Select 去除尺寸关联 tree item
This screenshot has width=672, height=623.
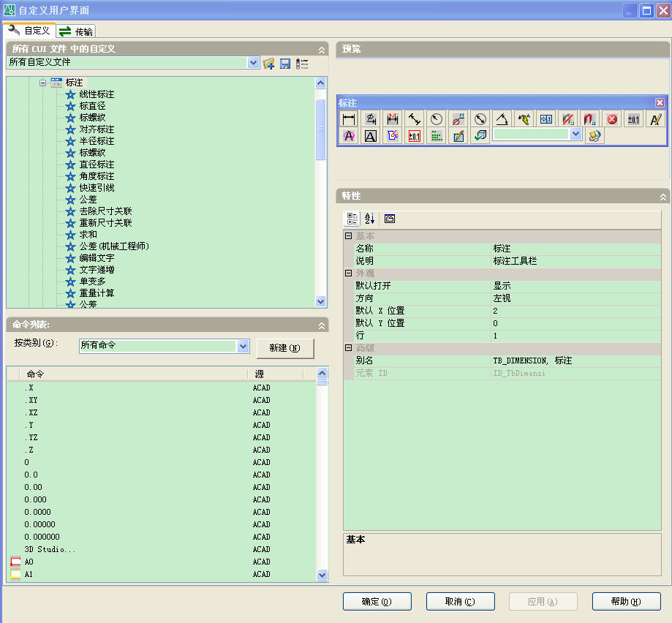click(105, 211)
